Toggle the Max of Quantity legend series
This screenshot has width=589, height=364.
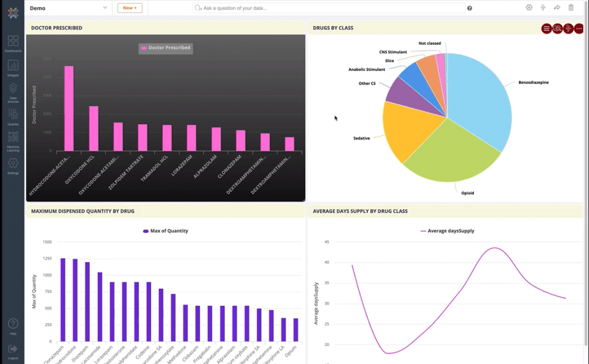click(166, 231)
